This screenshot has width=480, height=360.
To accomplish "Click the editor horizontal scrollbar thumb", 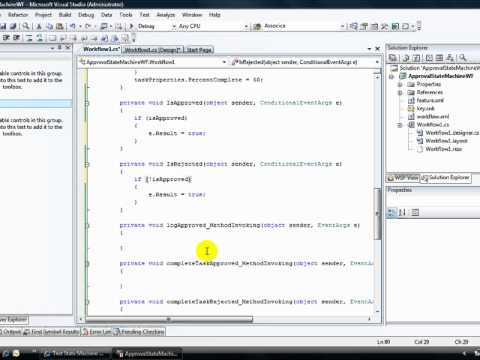I will click(x=169, y=319).
